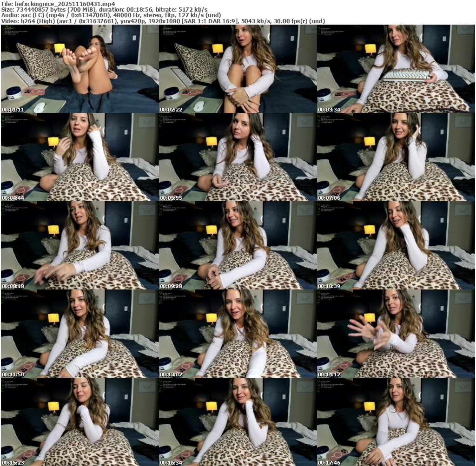Pick the frame labeled 00:10:39
The image size is (476, 466).
pyautogui.click(x=396, y=245)
